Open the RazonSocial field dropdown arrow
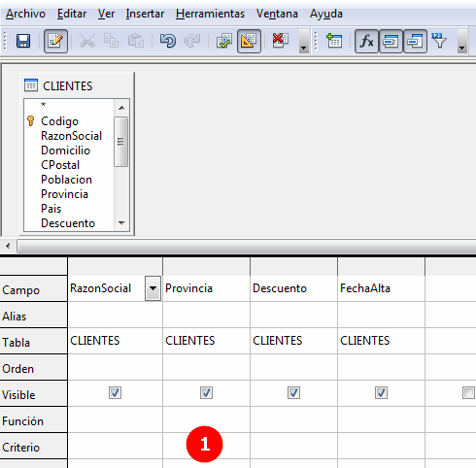This screenshot has height=468, width=476. pyautogui.click(x=153, y=288)
